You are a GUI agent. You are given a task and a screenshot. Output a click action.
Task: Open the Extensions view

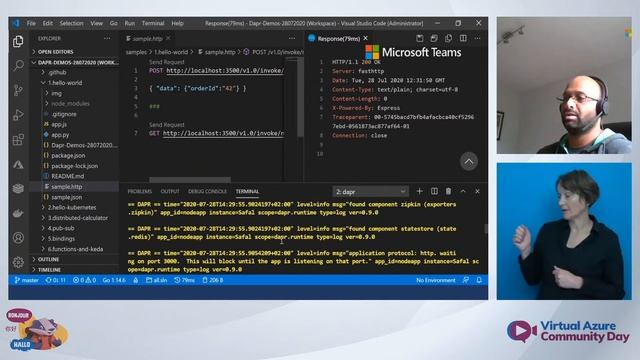click(18, 140)
